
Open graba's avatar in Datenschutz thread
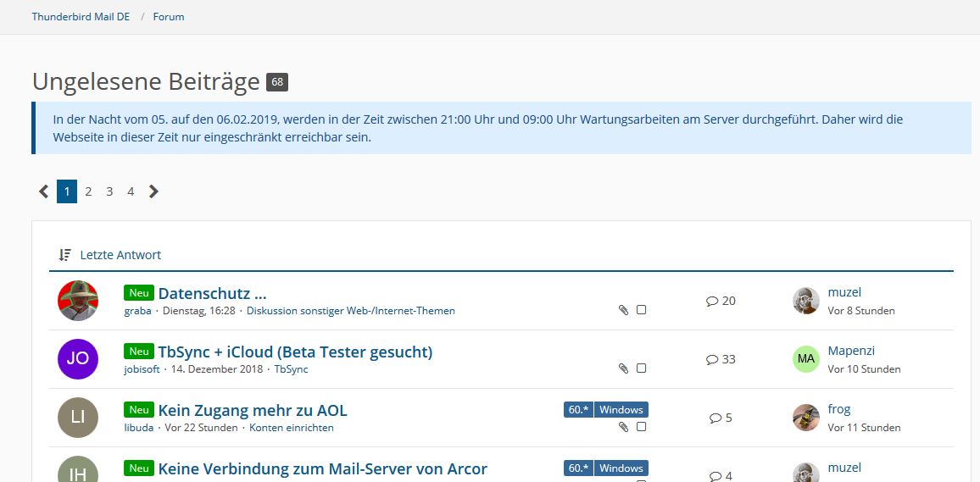(x=78, y=301)
